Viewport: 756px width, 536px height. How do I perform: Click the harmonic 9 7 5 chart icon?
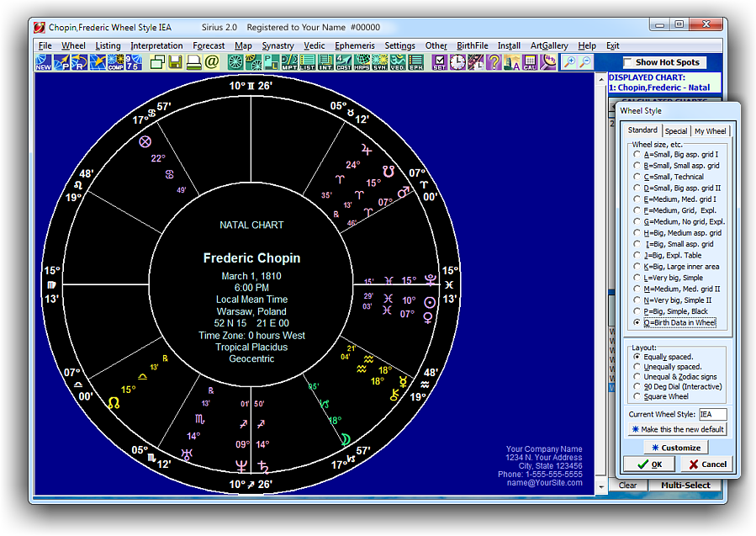(134, 62)
